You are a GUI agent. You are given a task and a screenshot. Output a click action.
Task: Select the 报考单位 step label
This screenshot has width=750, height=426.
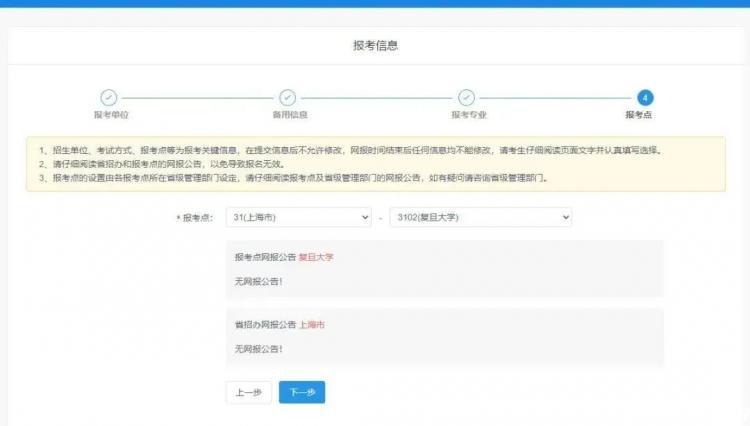[x=111, y=115]
